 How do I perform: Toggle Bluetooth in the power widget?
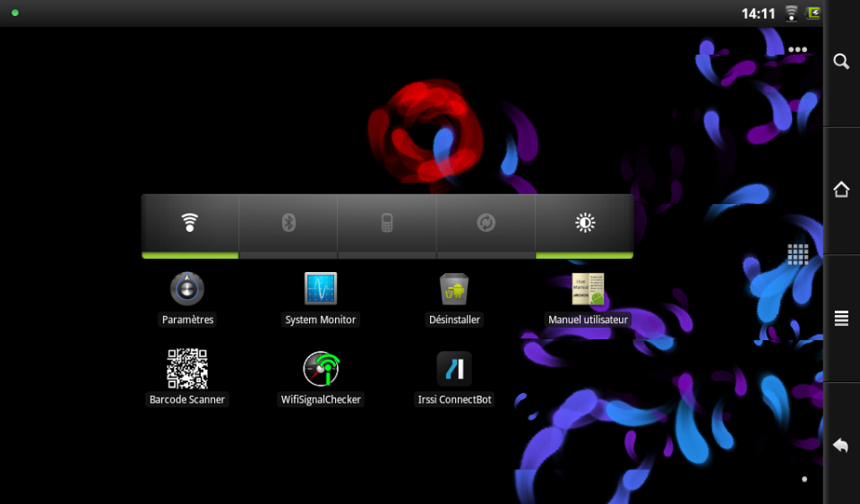288,224
